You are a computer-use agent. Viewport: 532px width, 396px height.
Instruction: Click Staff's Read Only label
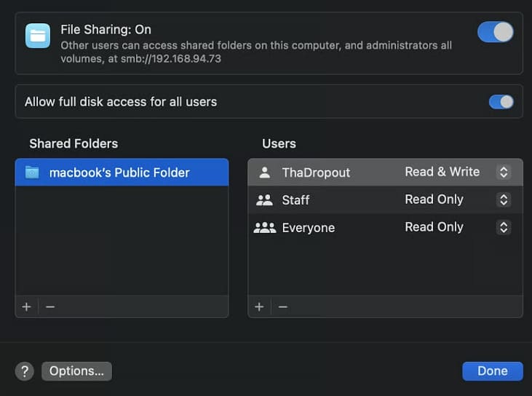click(434, 199)
